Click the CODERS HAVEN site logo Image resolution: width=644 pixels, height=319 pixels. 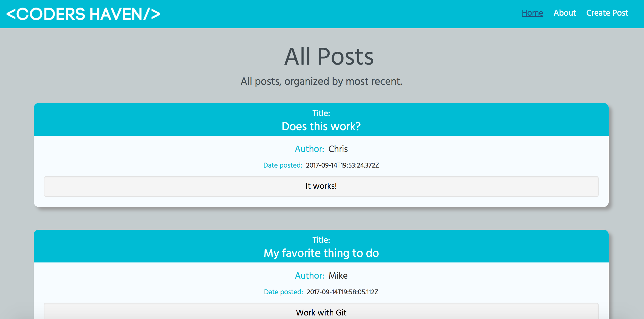click(83, 14)
